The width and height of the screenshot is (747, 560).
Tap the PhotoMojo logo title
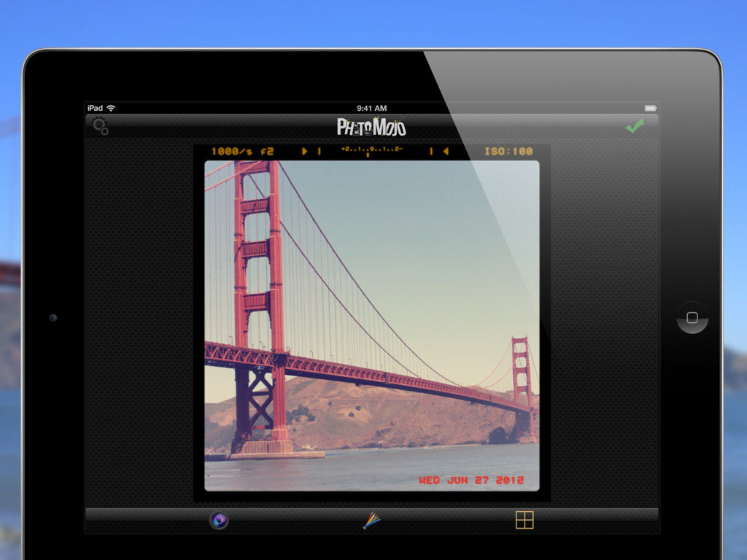[371, 127]
